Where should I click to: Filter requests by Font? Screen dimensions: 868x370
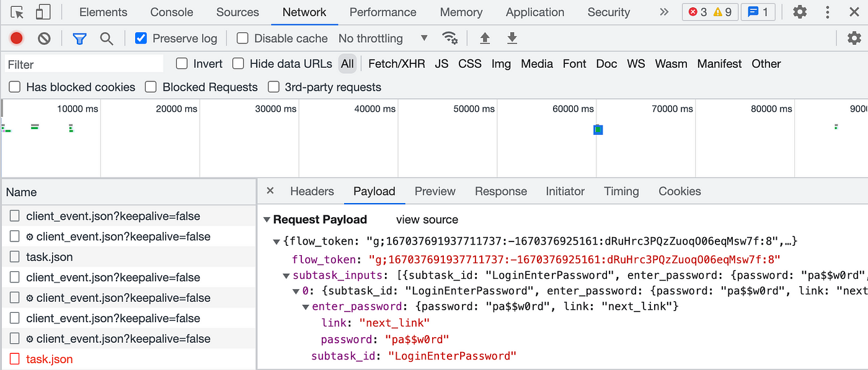tap(575, 63)
